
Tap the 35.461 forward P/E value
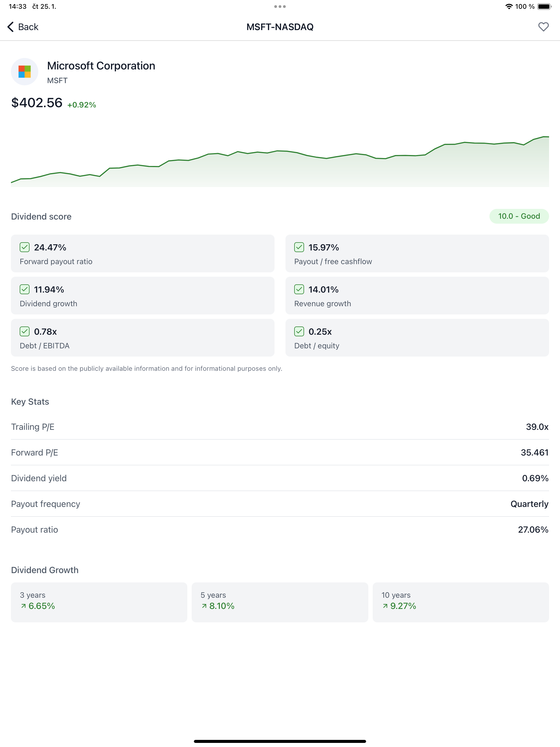534,453
